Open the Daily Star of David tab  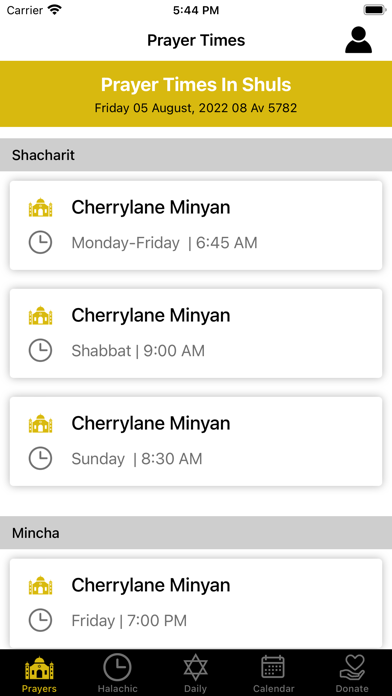[195, 667]
